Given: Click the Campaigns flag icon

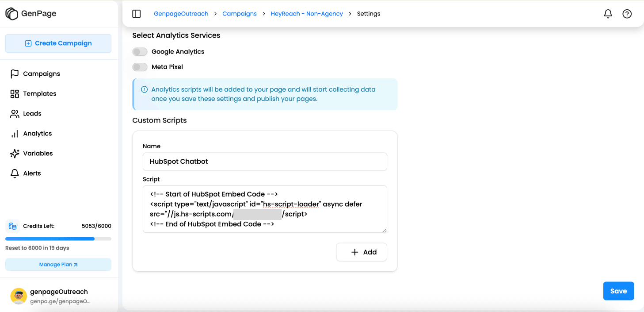Looking at the screenshot, I should [x=15, y=74].
